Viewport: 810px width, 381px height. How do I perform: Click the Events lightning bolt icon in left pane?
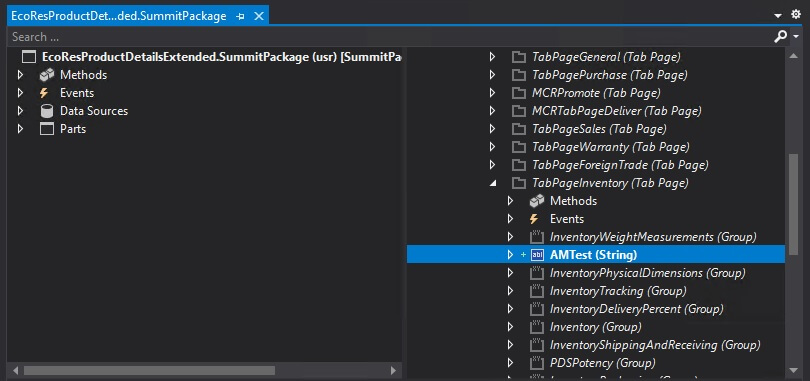click(44, 93)
